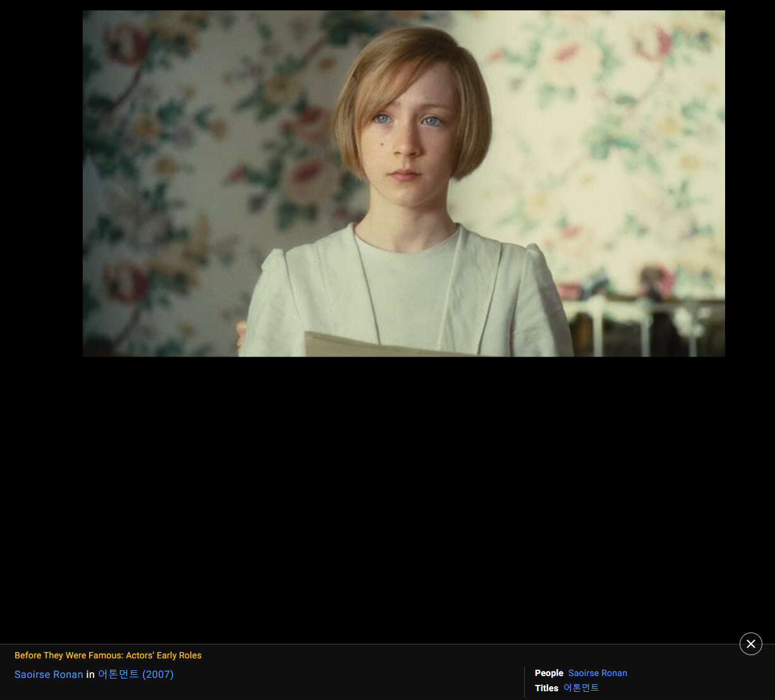This screenshot has width=775, height=700.
Task: Click the 'Titles' label text
Action: [x=546, y=688]
